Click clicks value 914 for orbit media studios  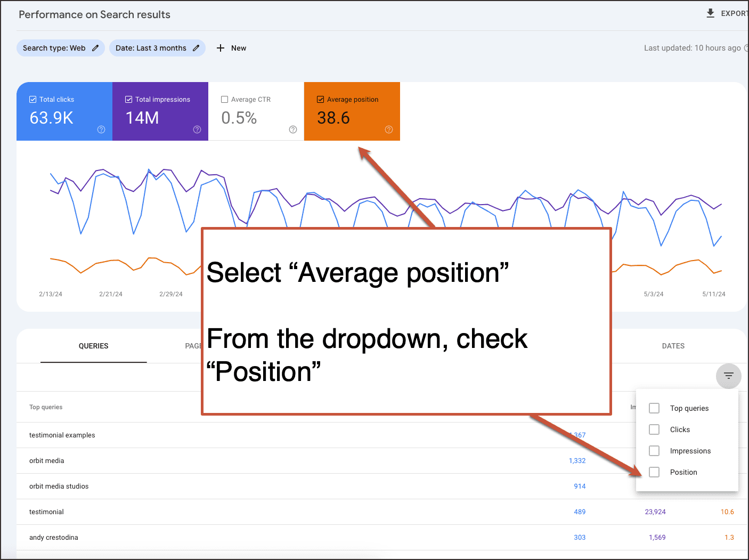(580, 486)
